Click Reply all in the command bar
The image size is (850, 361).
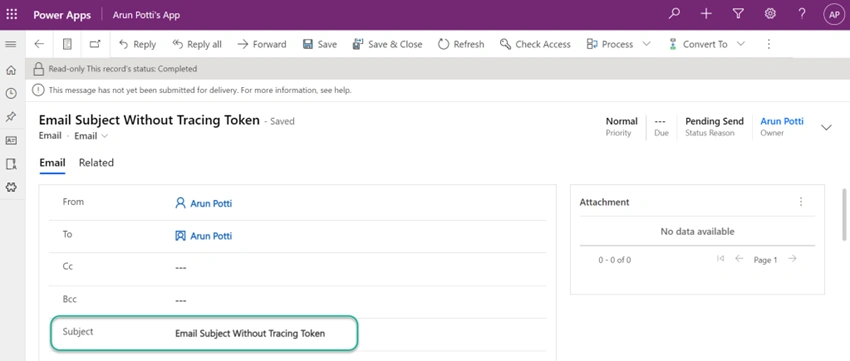[x=197, y=44]
